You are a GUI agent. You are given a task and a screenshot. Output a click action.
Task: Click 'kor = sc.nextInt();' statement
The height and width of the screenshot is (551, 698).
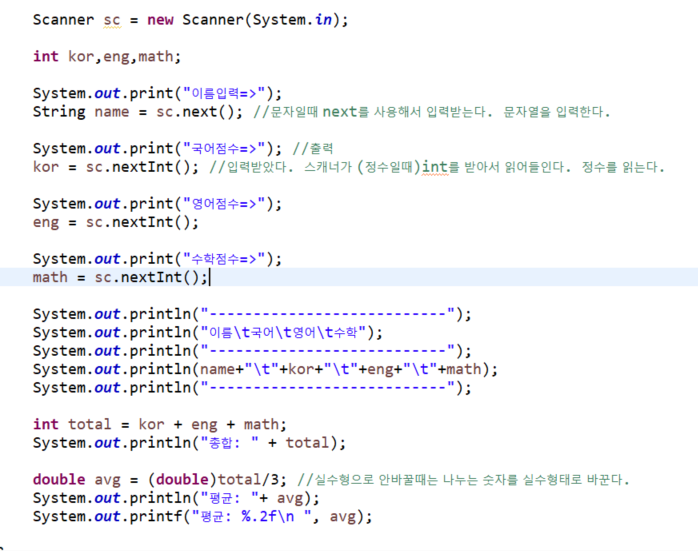(116, 167)
